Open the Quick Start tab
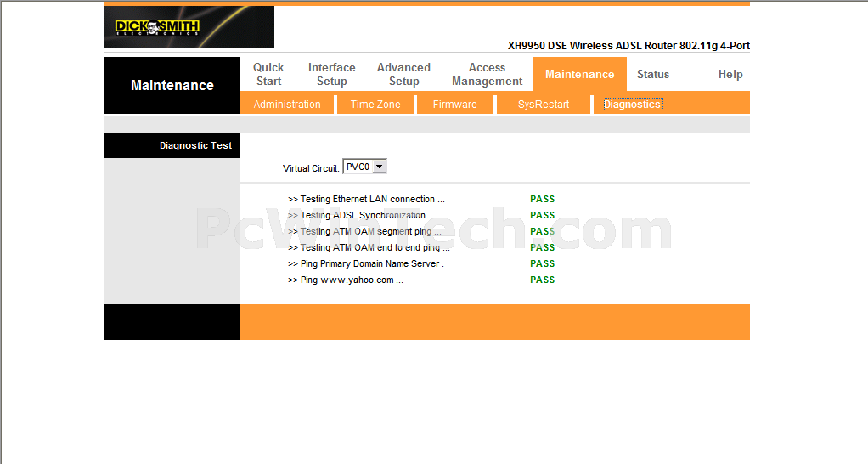Image resolution: width=868 pixels, height=464 pixels. tap(268, 74)
